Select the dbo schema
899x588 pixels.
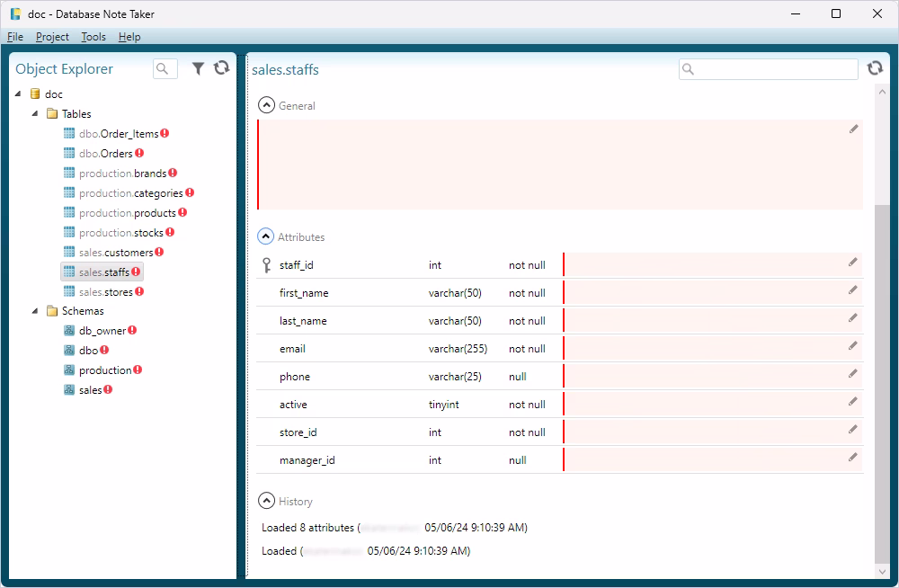tap(88, 351)
